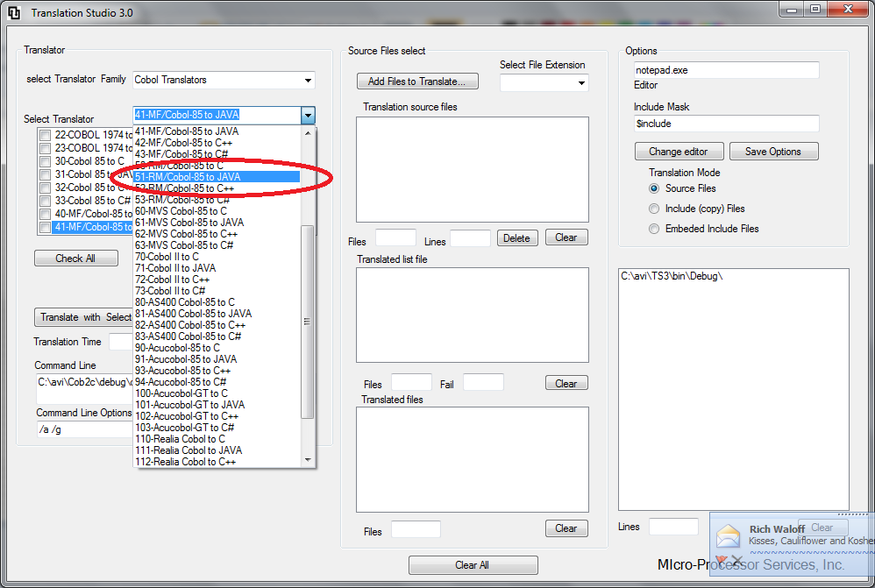
Task: Select 83-AS400 Cobol-85 to C#
Action: point(217,337)
